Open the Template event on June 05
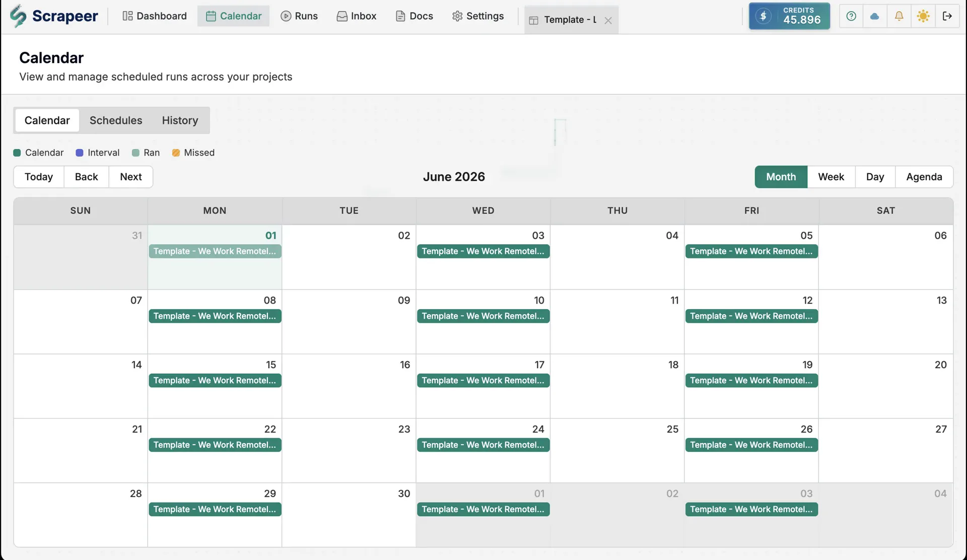Image resolution: width=967 pixels, height=560 pixels. click(751, 251)
